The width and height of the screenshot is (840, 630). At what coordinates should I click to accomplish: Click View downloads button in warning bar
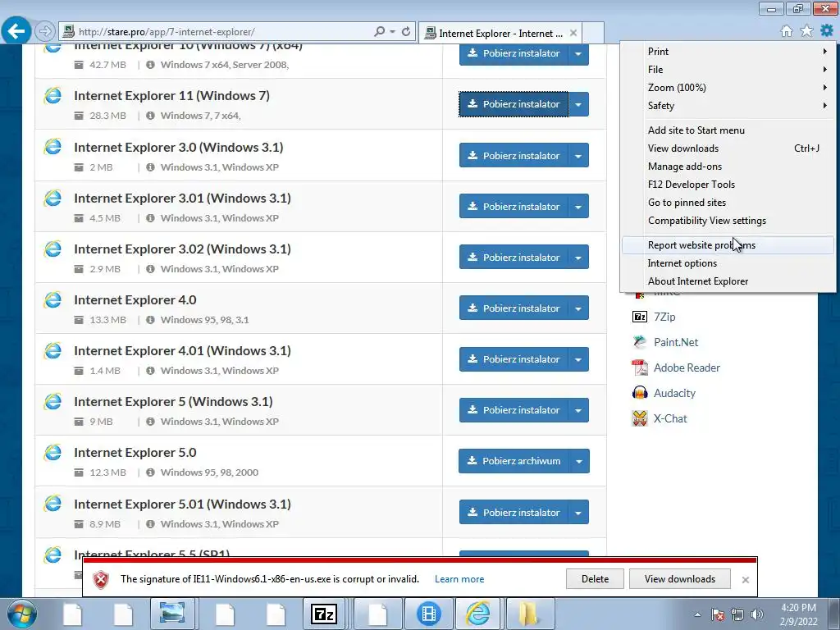(680, 579)
